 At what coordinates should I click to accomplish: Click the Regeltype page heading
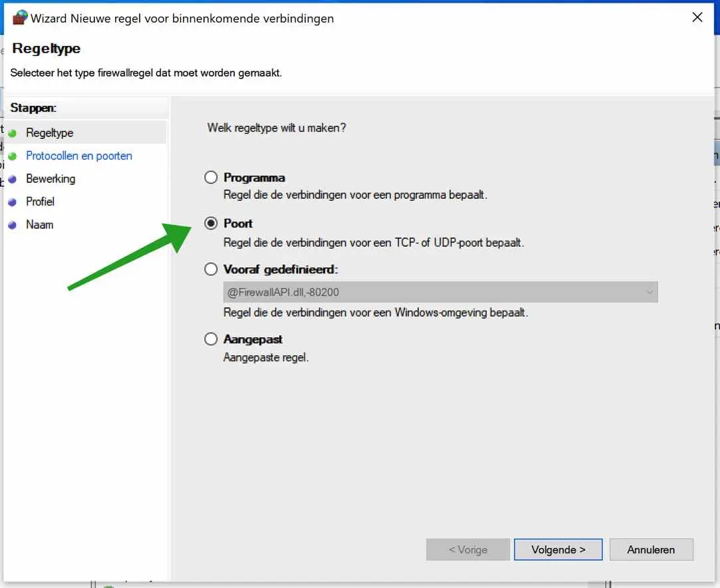pos(46,49)
